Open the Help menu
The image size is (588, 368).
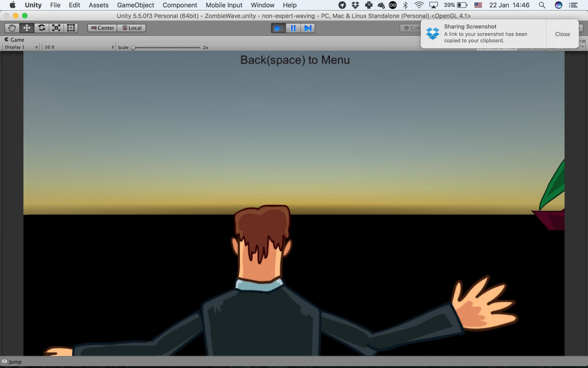tap(290, 5)
